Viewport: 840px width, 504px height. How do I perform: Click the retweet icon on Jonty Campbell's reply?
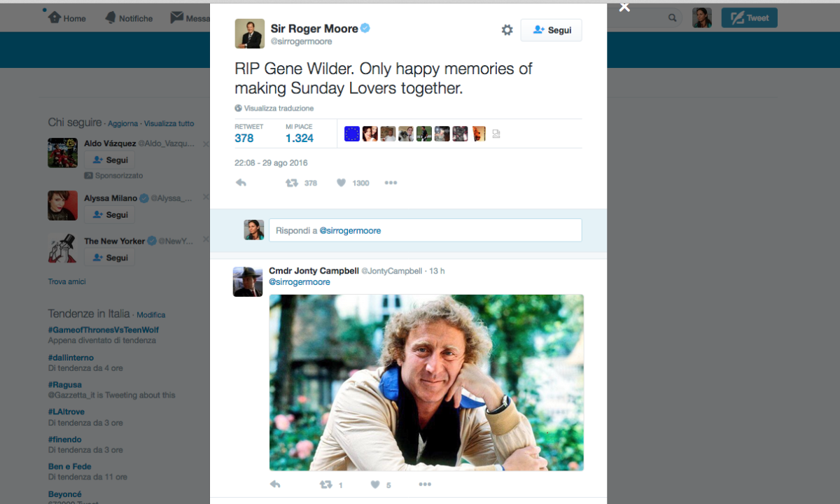(325, 484)
